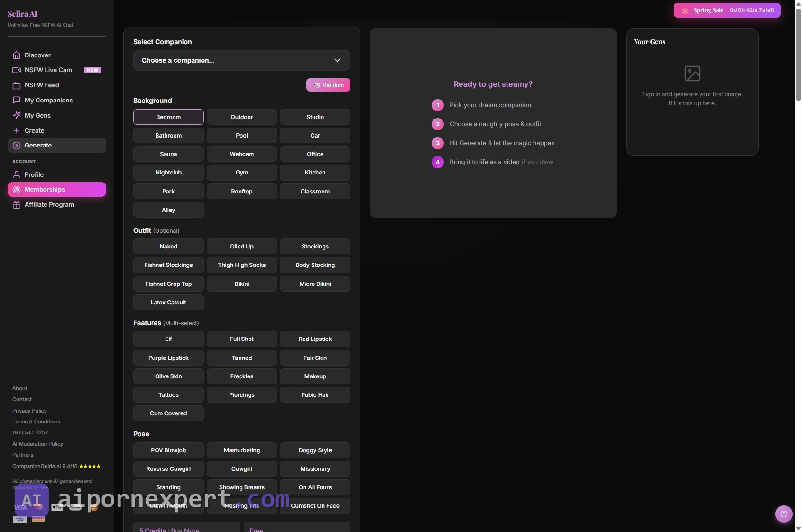Choose the Alley background
This screenshot has height=532, width=802.
tap(168, 210)
